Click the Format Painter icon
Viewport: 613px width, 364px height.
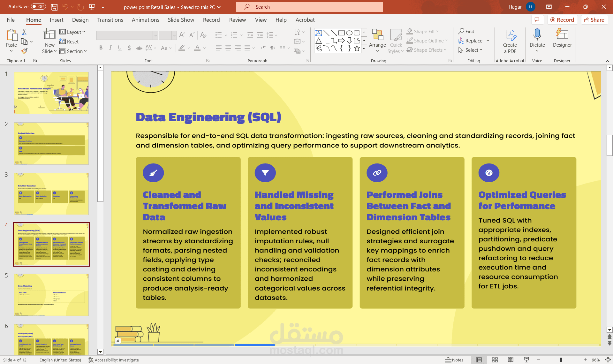point(24,51)
